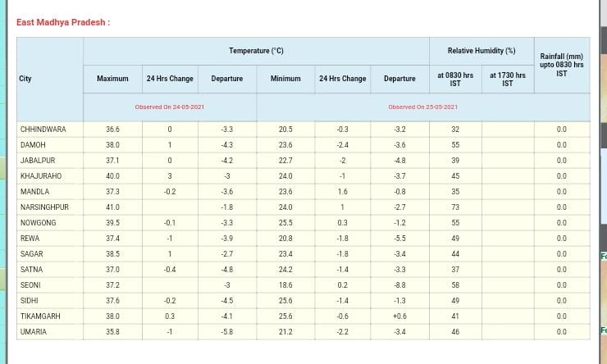Image resolution: width=607 pixels, height=364 pixels.
Task: Click the 'Observed On 24-05-2021' label
Action: point(170,107)
